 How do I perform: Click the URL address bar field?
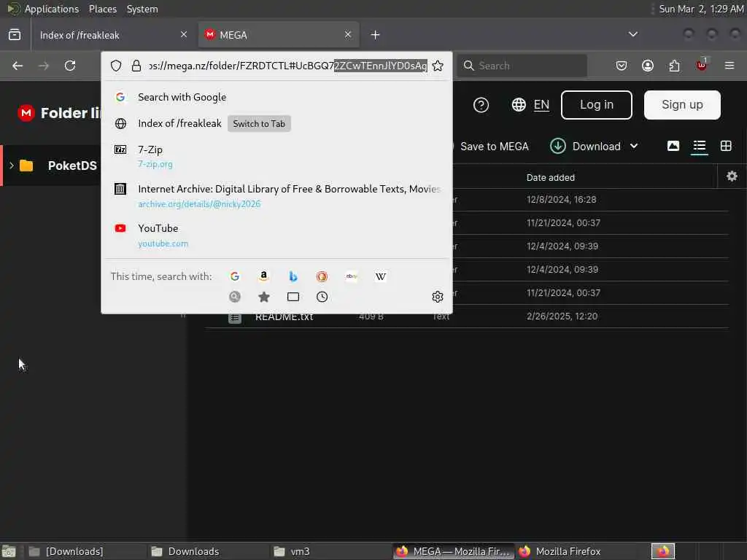[287, 66]
